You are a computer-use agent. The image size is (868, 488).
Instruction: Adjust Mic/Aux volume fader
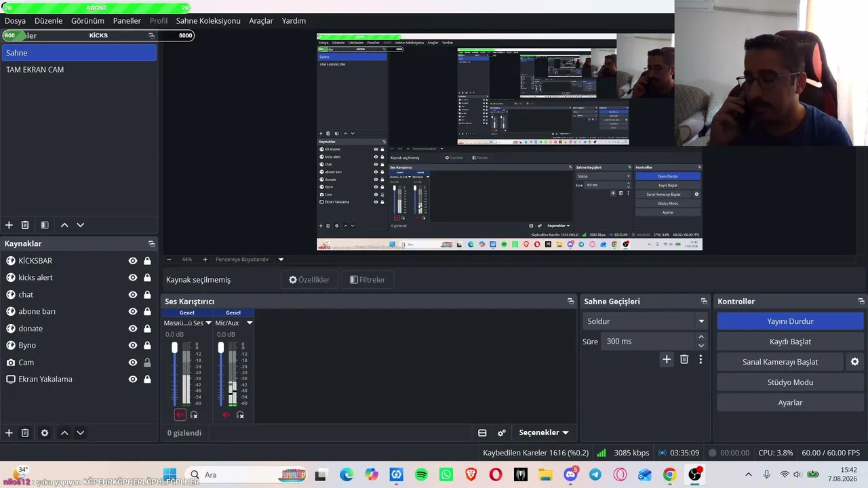tap(220, 347)
